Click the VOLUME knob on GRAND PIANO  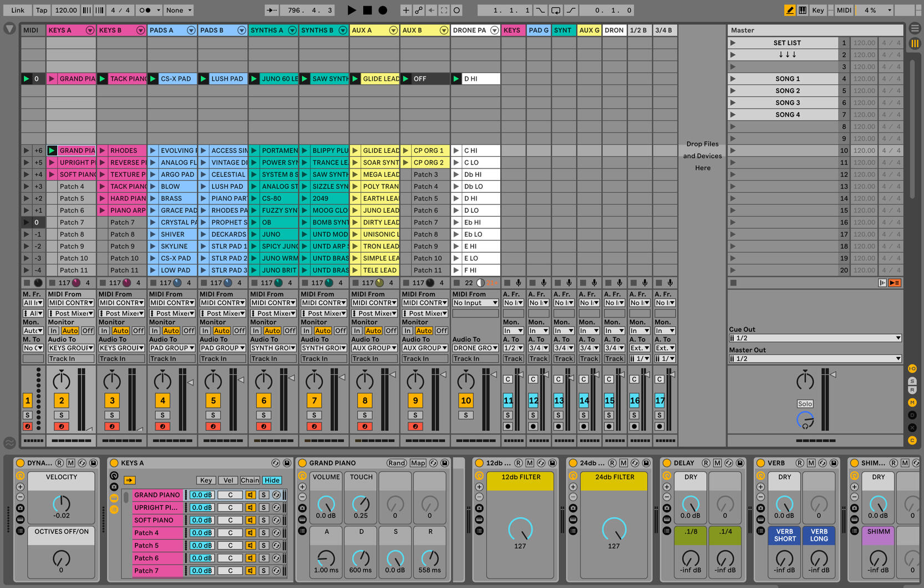[326, 503]
